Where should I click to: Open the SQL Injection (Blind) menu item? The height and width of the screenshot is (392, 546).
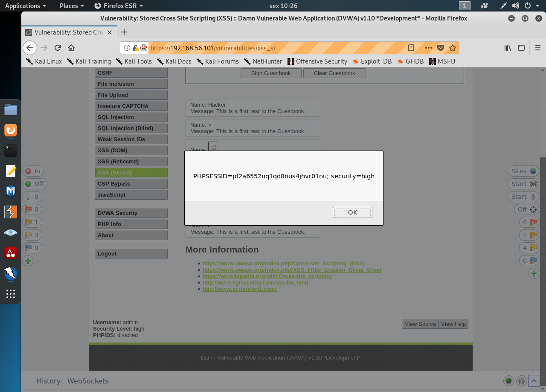click(131, 128)
